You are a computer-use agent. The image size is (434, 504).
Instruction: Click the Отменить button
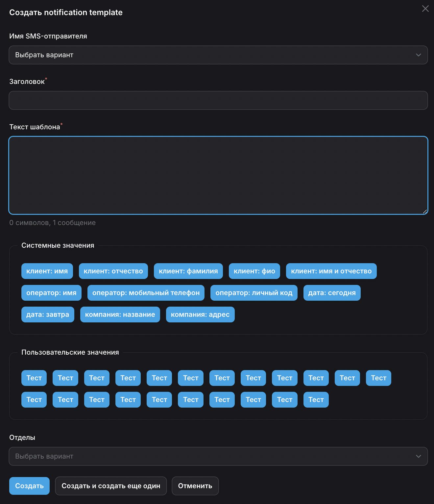pos(195,486)
